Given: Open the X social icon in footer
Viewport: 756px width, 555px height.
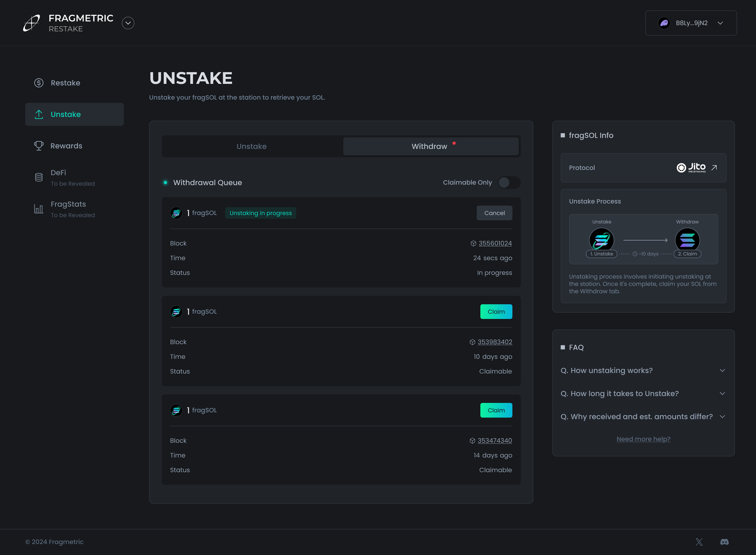Looking at the screenshot, I should [699, 542].
